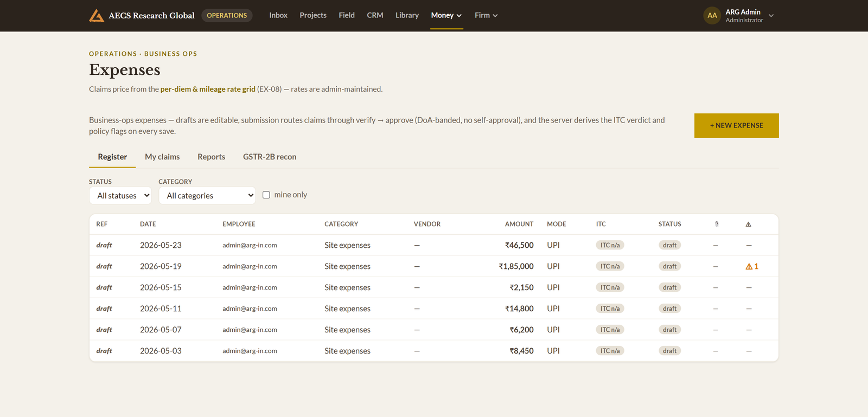868x417 pixels.
Task: Open Inbox in the top navigation
Action: (x=278, y=15)
